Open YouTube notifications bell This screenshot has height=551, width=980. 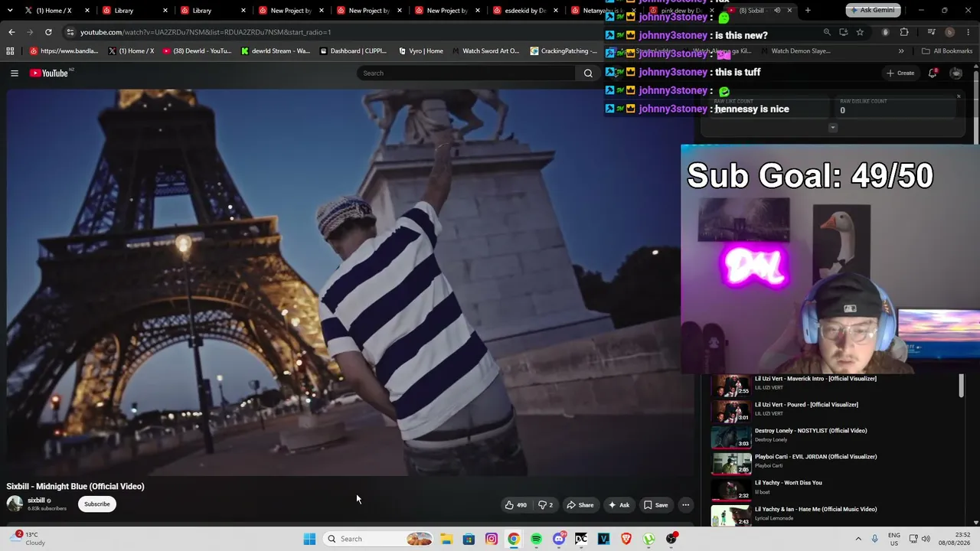(x=933, y=73)
